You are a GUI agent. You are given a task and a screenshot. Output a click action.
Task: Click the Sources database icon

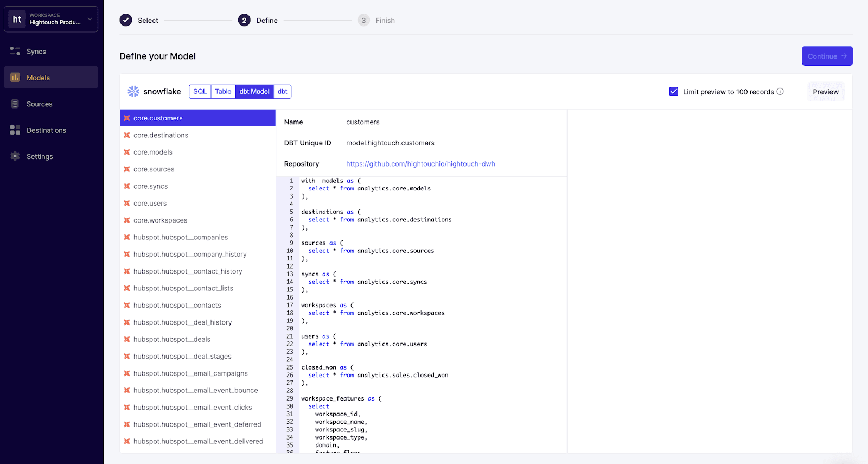coord(15,104)
